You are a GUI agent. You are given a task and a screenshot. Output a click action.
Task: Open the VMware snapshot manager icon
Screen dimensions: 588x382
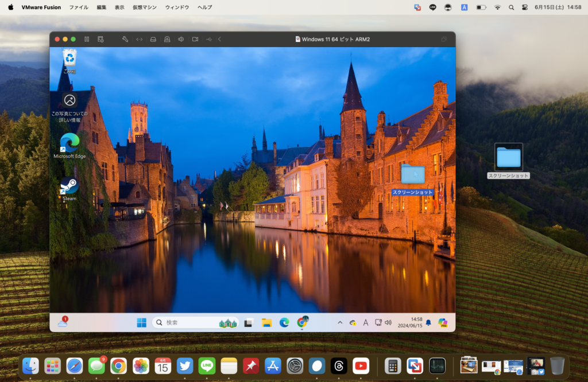[100, 39]
